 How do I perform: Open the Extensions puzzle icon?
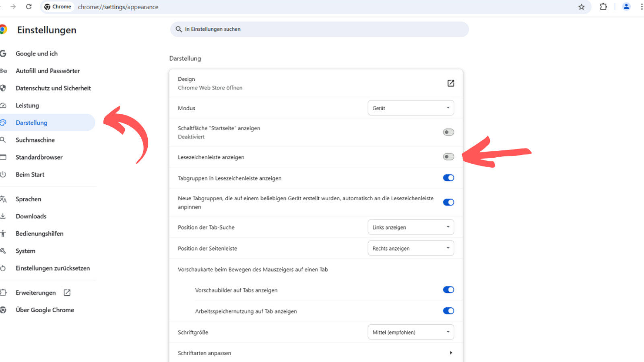pyautogui.click(x=603, y=7)
